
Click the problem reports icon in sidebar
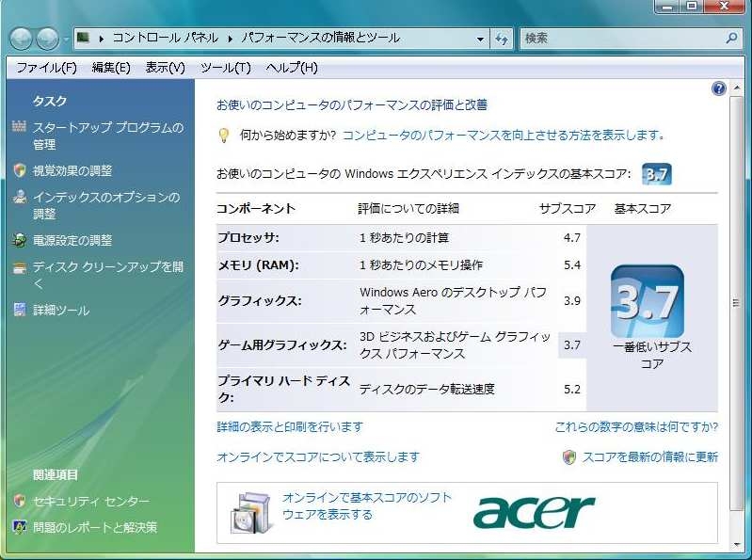coord(20,527)
